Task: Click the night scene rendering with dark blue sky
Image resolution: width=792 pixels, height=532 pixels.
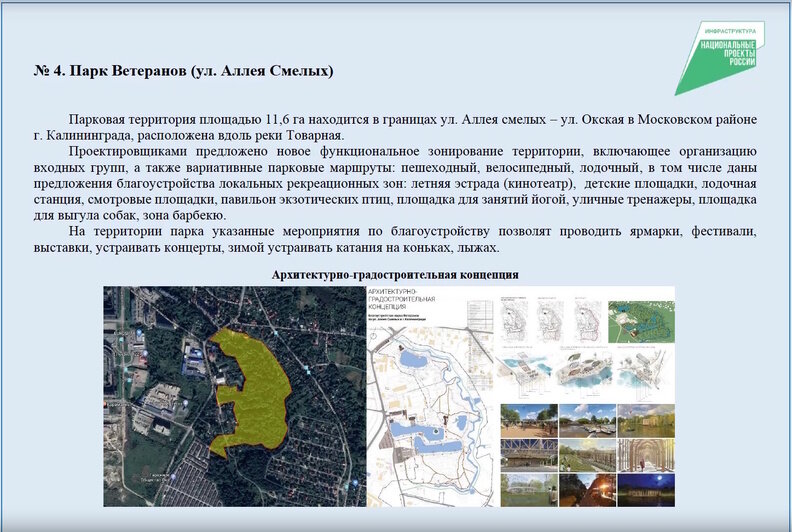Action: (646, 490)
